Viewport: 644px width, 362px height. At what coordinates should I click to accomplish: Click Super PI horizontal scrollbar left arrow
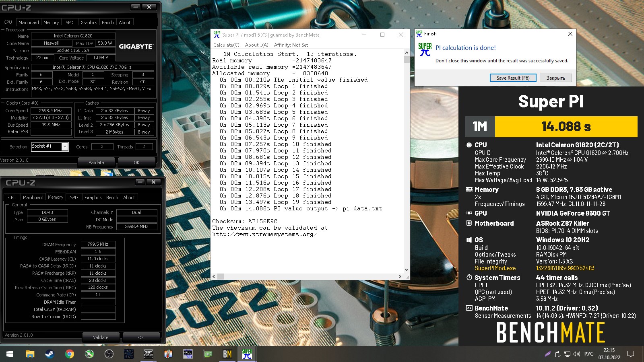click(x=214, y=276)
